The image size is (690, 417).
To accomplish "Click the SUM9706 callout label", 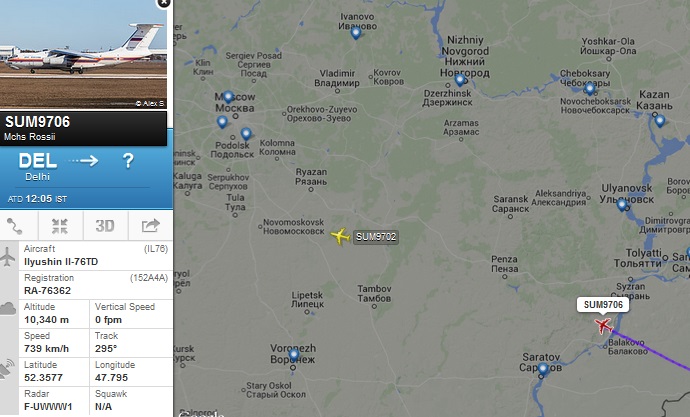I will pyautogui.click(x=603, y=305).
